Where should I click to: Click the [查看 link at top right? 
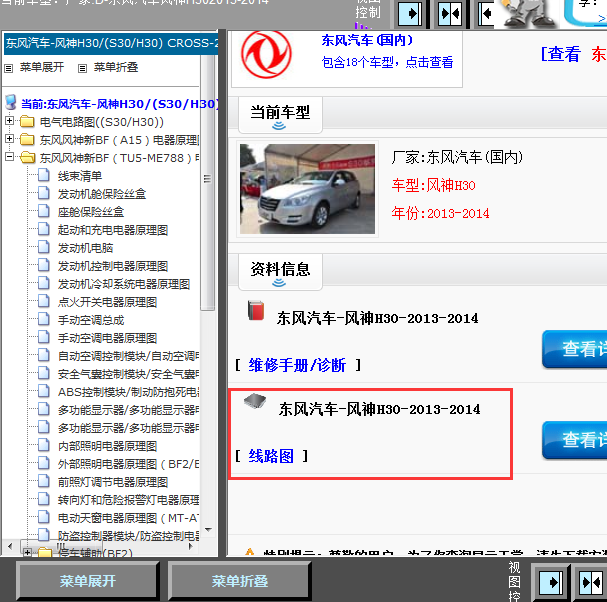[x=561, y=54]
